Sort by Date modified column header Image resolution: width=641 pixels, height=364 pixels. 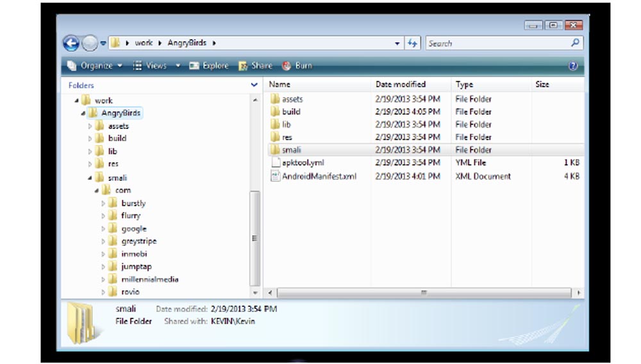click(401, 84)
